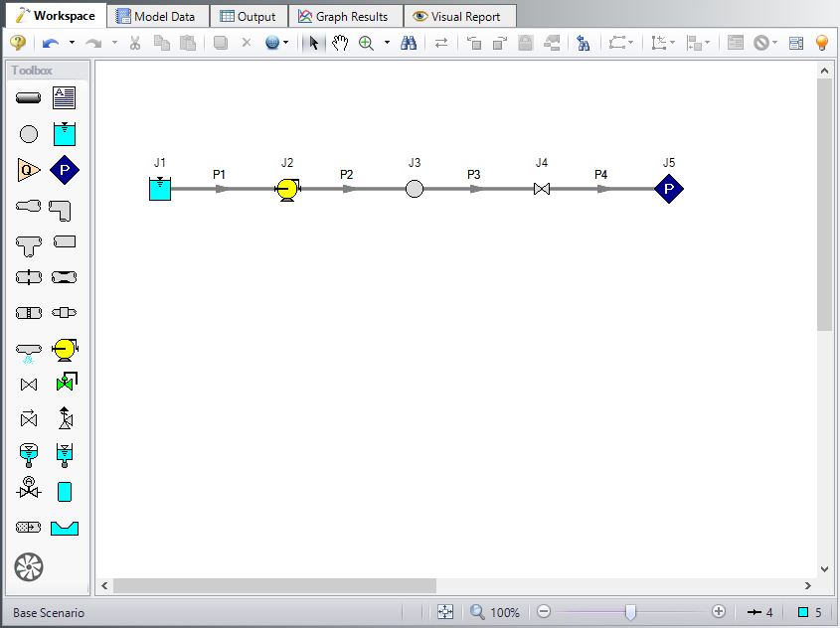Screen dimensions: 840x628
Task: Select the Check Valve junction tool
Action: click(x=29, y=418)
